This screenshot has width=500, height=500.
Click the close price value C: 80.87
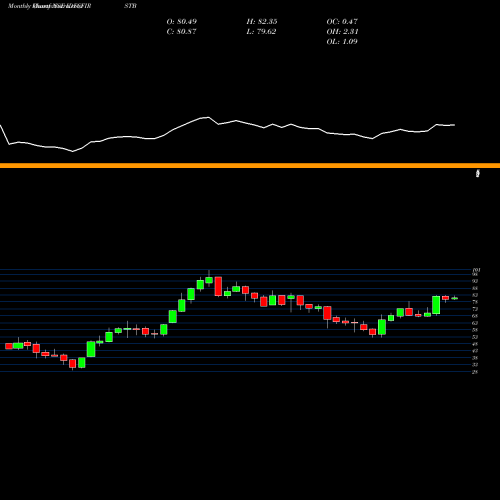point(181,32)
